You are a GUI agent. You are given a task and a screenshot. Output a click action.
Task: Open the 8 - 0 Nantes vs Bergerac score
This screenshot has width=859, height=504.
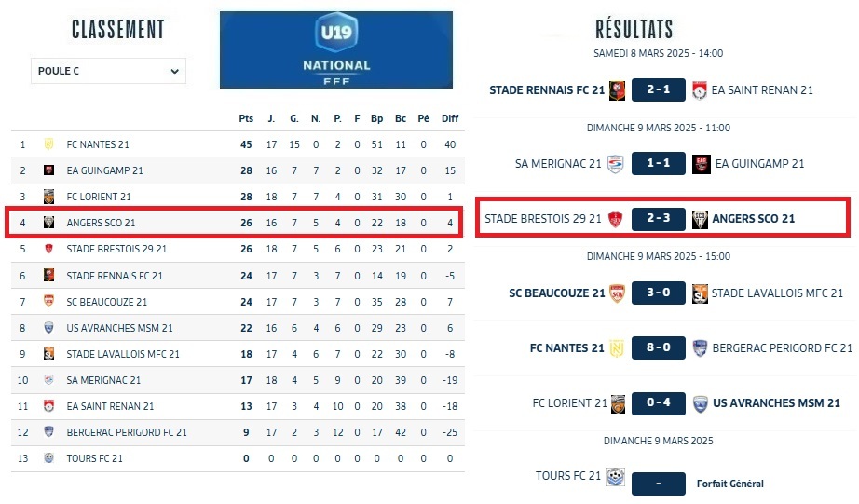[x=659, y=348]
